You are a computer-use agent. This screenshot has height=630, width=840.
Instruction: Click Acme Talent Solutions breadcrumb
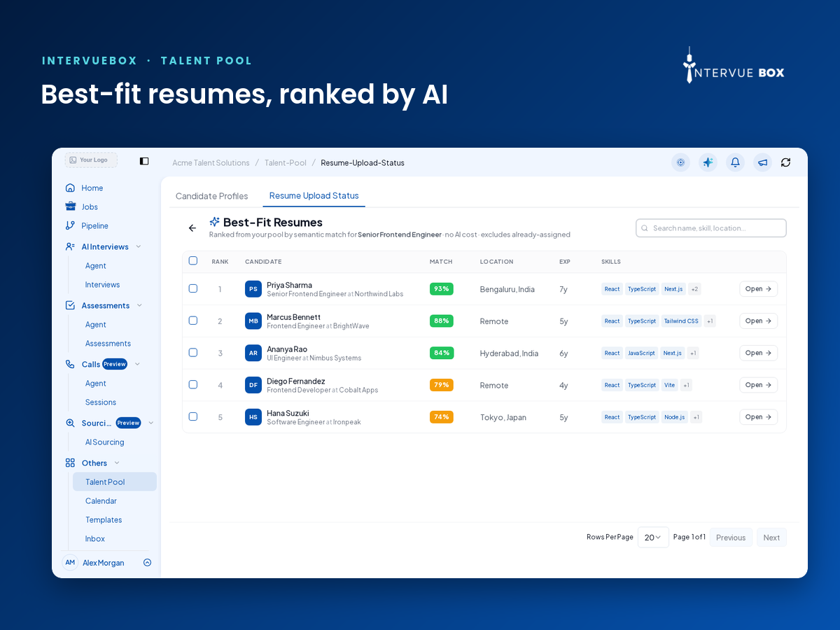(x=211, y=162)
